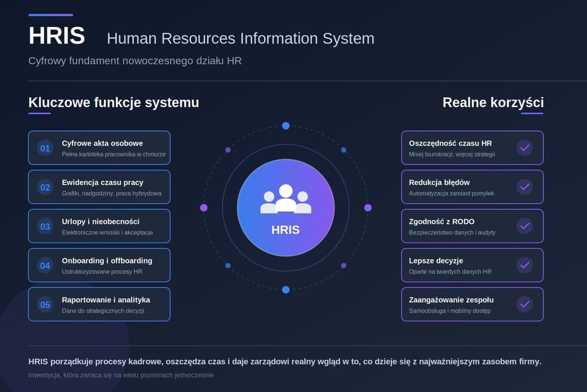Image resolution: width=587 pixels, height=392 pixels.
Task: Click Oparte na twardych danych HR text
Action: pyautogui.click(x=450, y=271)
